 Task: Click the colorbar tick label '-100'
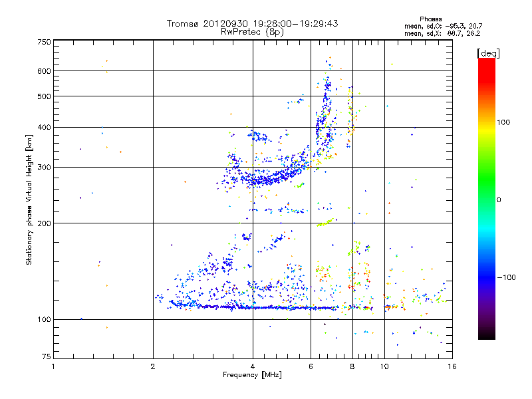506,277
